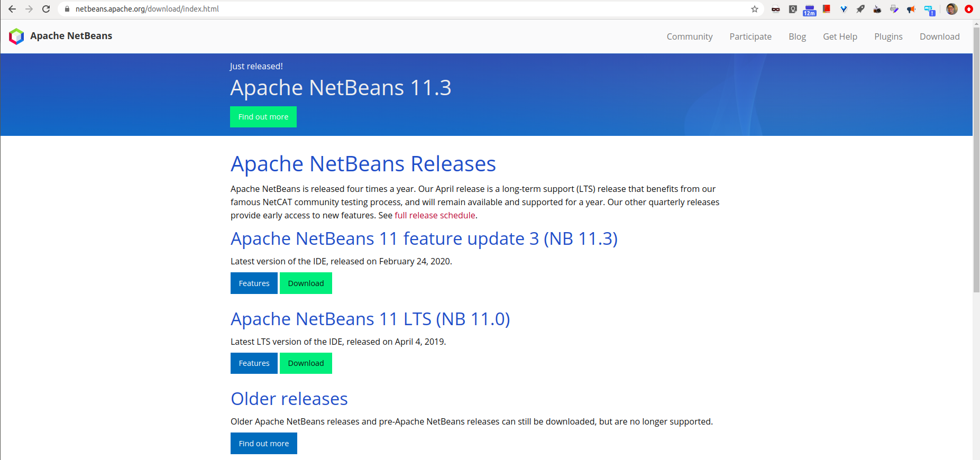Viewport: 980px width, 460px height.
Task: Click the Apache NetBeans 11 LTS heading
Action: tap(370, 319)
